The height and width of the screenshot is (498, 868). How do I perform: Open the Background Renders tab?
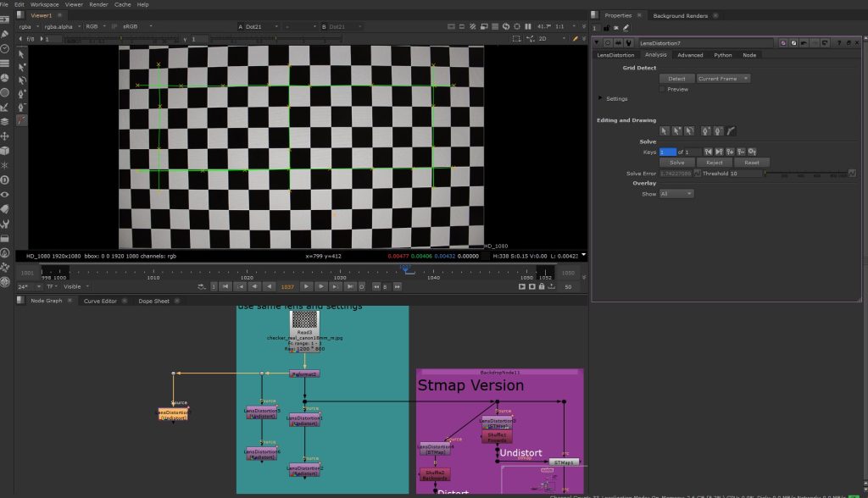(x=681, y=15)
